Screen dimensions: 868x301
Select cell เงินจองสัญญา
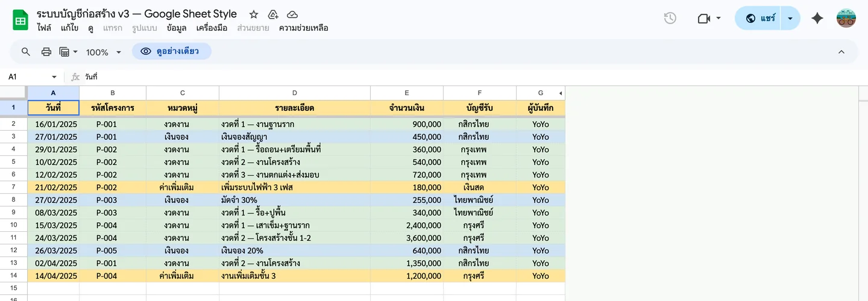295,137
